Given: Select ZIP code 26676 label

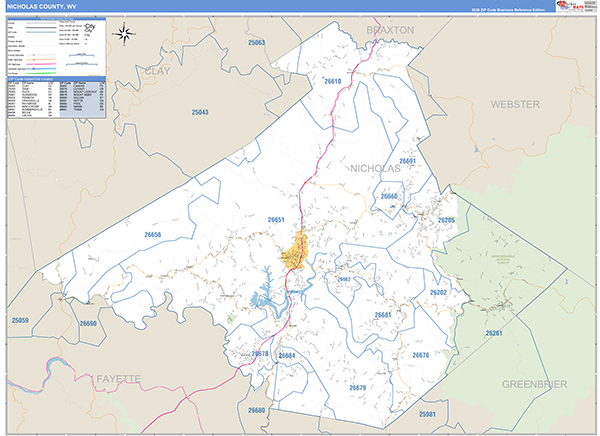Looking at the screenshot, I should point(421,355).
